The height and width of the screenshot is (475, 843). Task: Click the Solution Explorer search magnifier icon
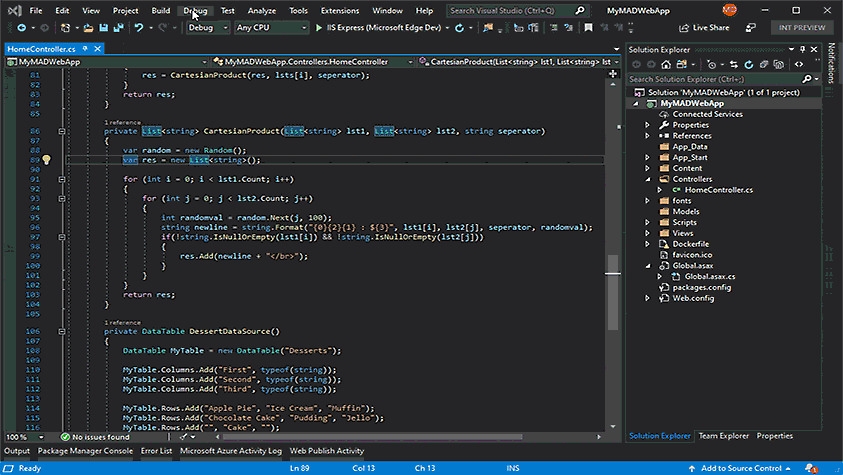pos(809,78)
